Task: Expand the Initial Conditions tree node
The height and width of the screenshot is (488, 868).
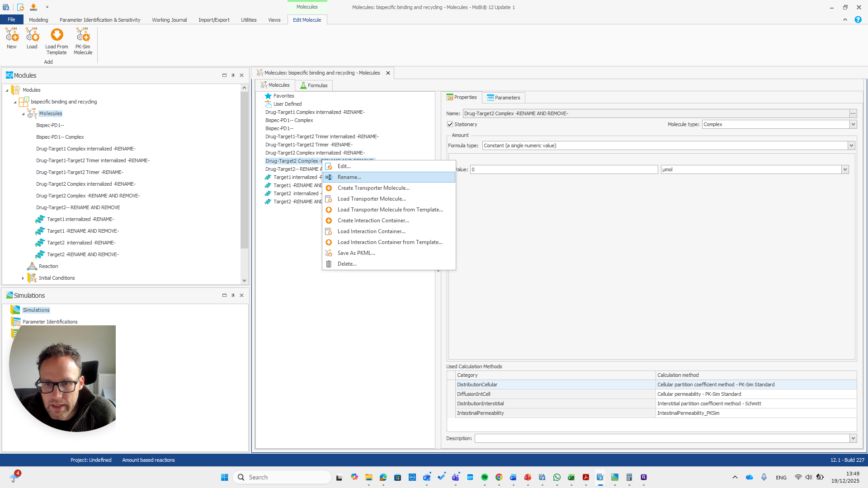Action: tap(23, 278)
